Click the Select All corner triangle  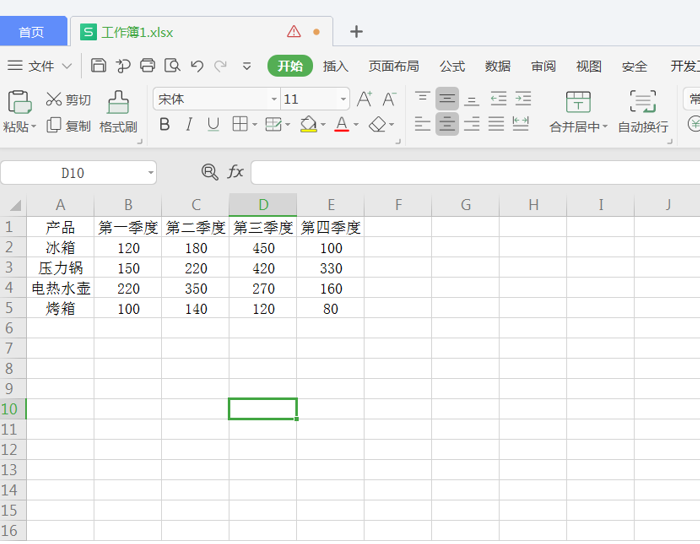tap(15, 205)
